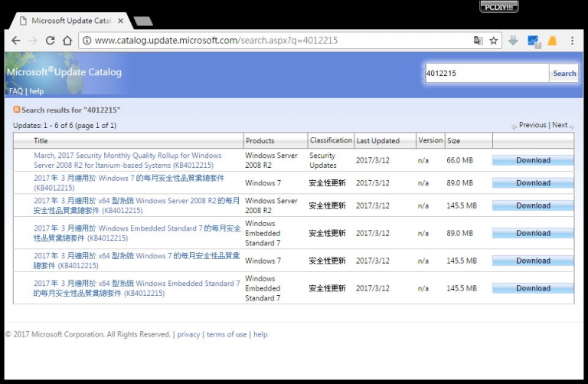The height and width of the screenshot is (384, 588).
Task: Go to the Home page icon
Action: 67,41
